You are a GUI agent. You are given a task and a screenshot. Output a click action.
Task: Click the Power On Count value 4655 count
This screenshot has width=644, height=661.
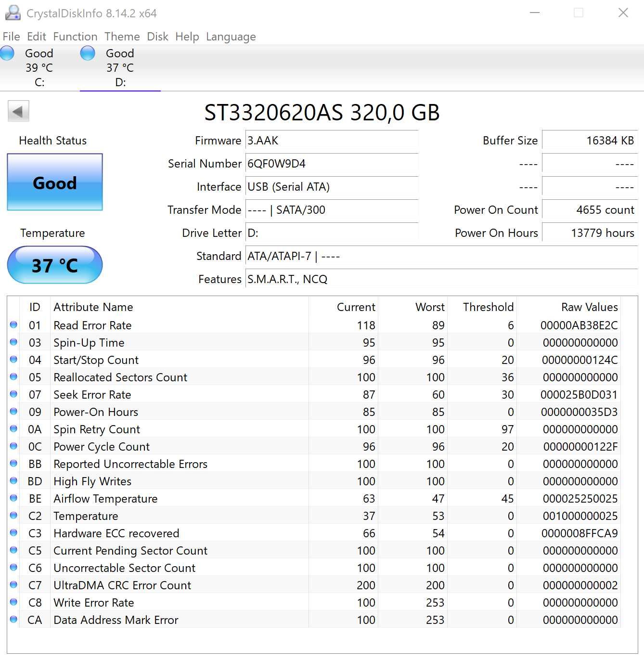(x=590, y=210)
